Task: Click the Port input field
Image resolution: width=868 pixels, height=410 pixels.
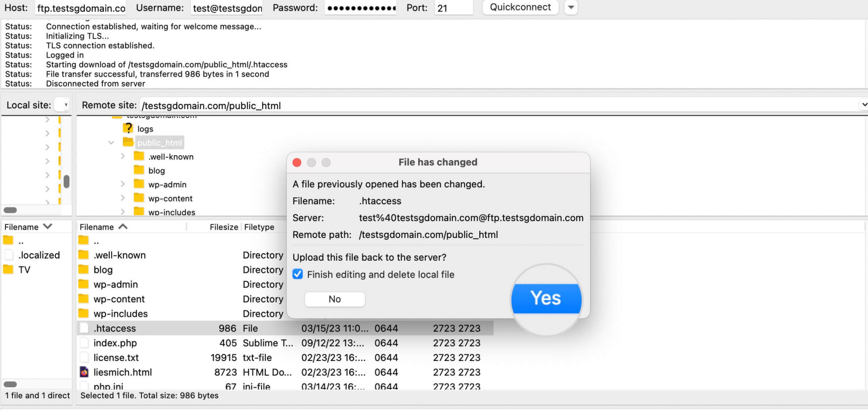Action: point(454,8)
